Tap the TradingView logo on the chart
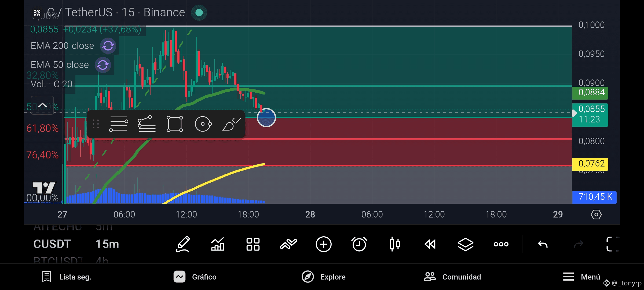 click(44, 188)
